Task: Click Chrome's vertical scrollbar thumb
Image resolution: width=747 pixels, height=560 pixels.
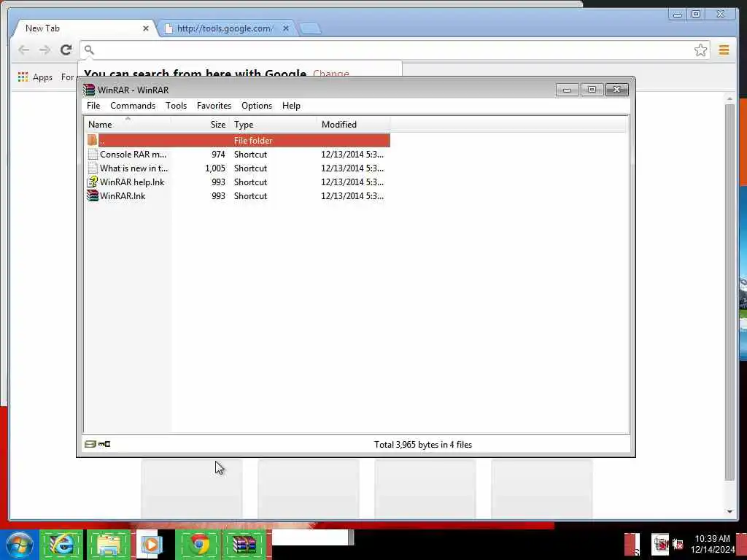Action: (x=729, y=292)
